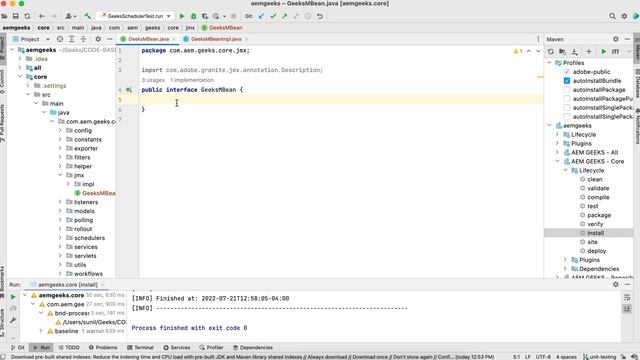Run with Coverage icon in toolbar
This screenshot has height=360, width=640.
[x=205, y=16]
